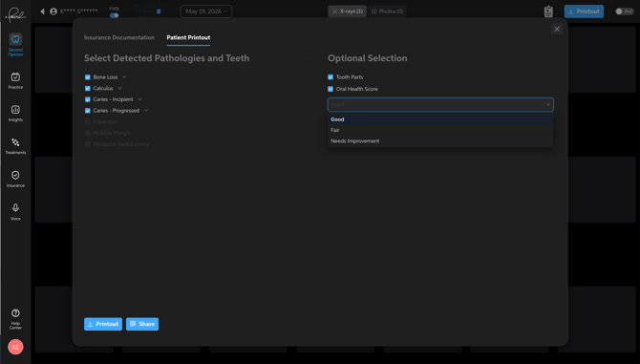Click the Share button in the dialog

pyautogui.click(x=142, y=324)
